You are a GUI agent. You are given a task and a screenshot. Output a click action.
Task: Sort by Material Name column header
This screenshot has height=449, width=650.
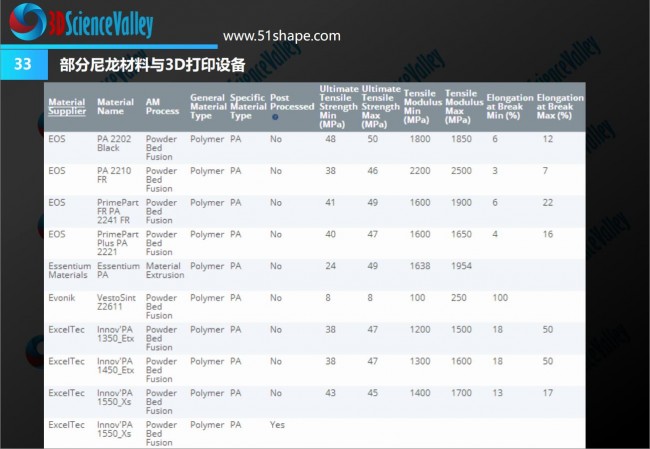point(115,106)
